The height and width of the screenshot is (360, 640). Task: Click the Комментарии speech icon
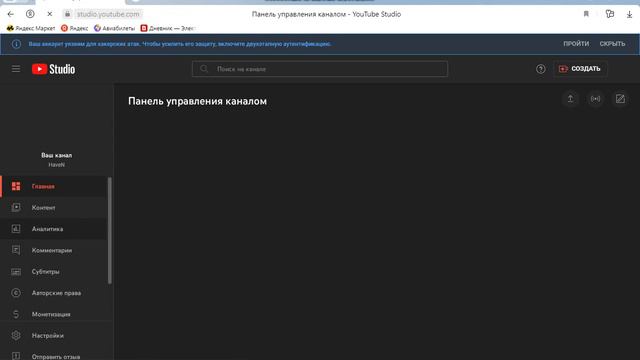(x=16, y=250)
